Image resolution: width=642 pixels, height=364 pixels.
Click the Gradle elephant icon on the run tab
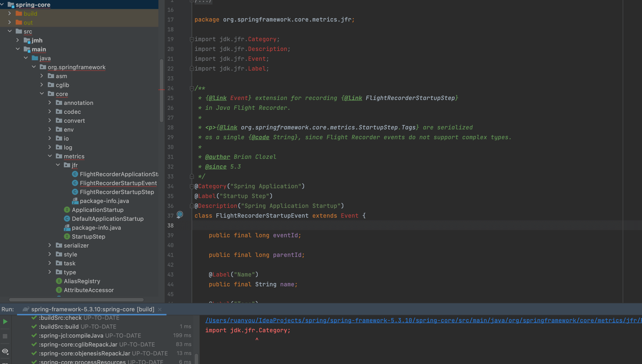26,309
